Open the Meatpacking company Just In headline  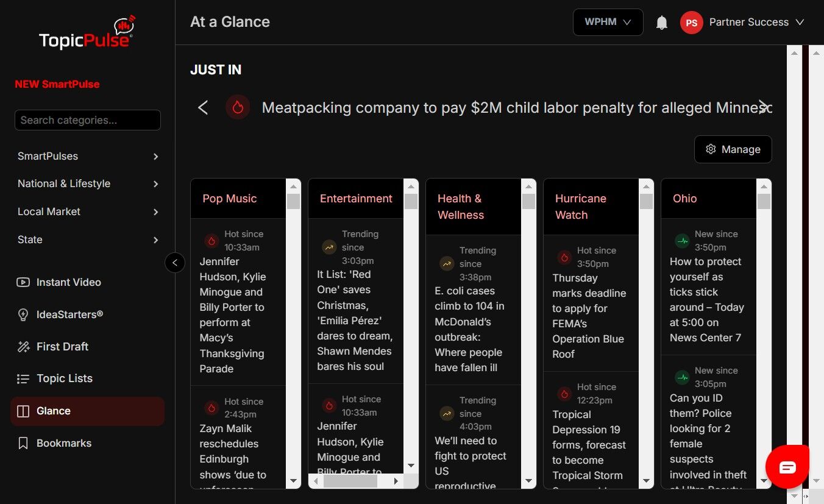(x=517, y=108)
